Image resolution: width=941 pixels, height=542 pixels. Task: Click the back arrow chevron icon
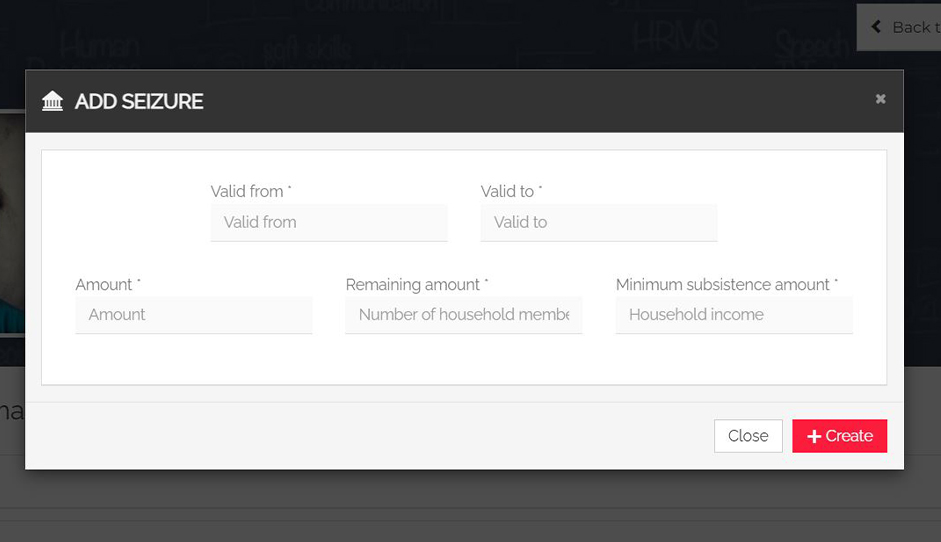click(x=877, y=27)
